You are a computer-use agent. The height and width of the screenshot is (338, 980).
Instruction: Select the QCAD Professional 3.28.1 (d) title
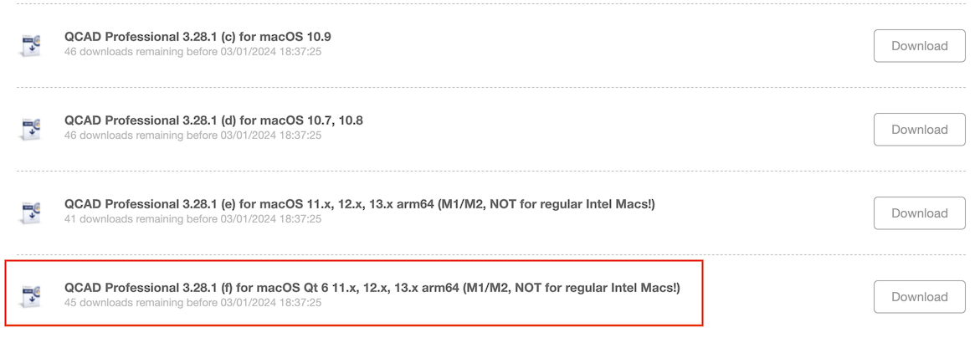[x=213, y=120]
